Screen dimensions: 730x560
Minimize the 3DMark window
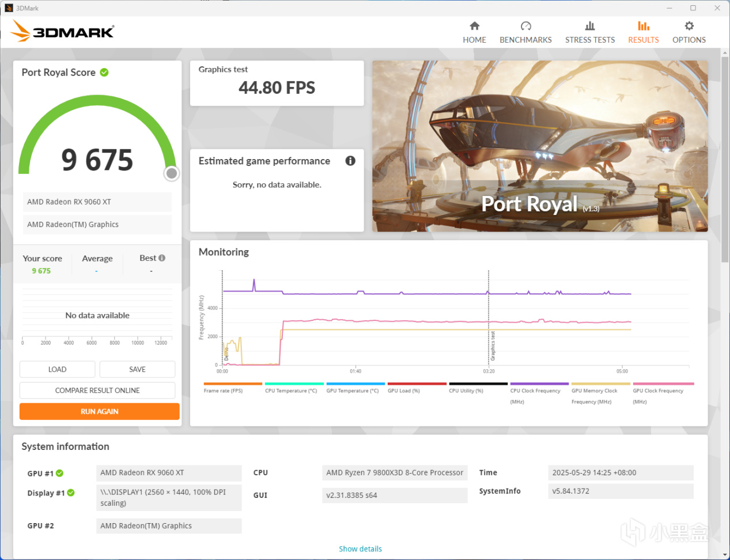point(670,8)
